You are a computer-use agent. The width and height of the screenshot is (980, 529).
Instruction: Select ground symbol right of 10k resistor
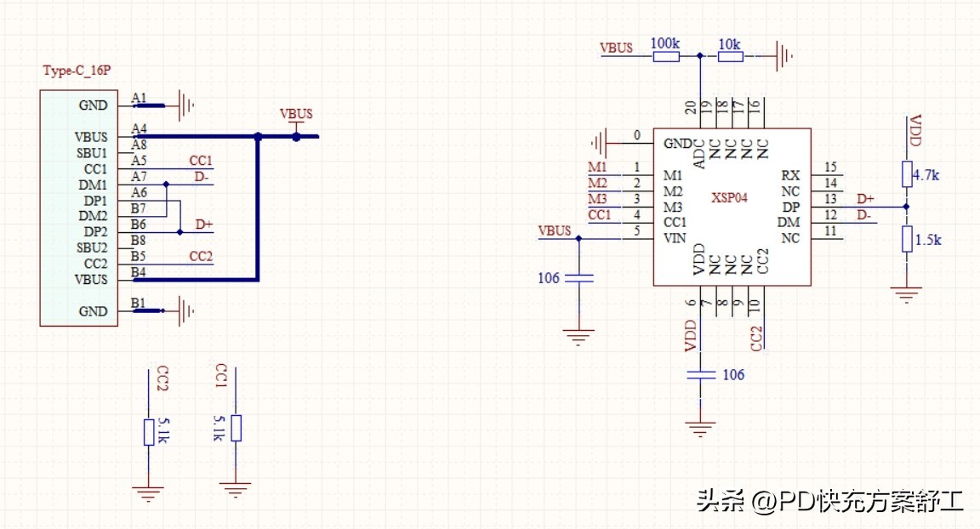(784, 57)
